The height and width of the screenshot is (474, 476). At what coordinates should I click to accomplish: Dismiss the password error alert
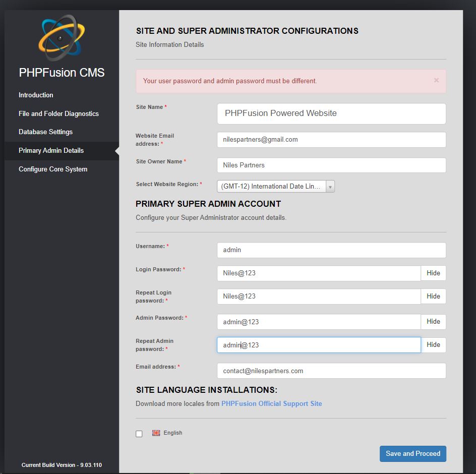(436, 80)
